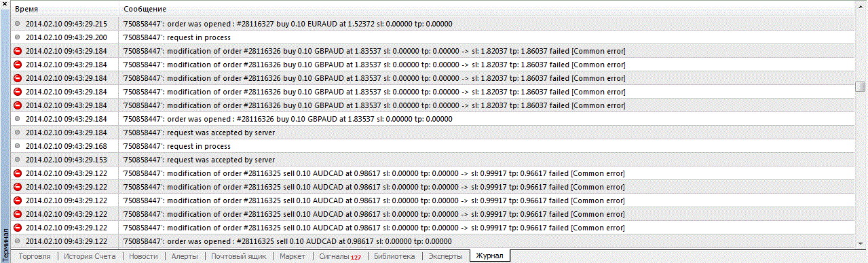
Task: Click the gray icon of the EURAUD order opened row
Action: (x=18, y=24)
